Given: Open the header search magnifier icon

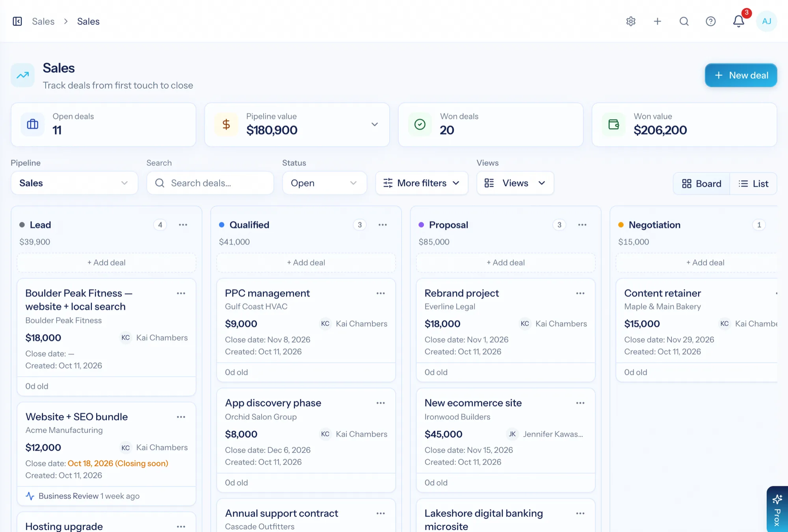Looking at the screenshot, I should pos(684,21).
